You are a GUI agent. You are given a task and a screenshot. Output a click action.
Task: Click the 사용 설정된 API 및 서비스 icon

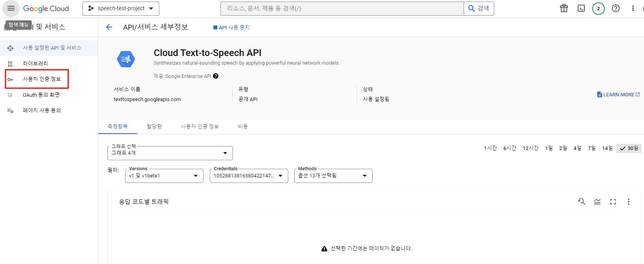10,48
